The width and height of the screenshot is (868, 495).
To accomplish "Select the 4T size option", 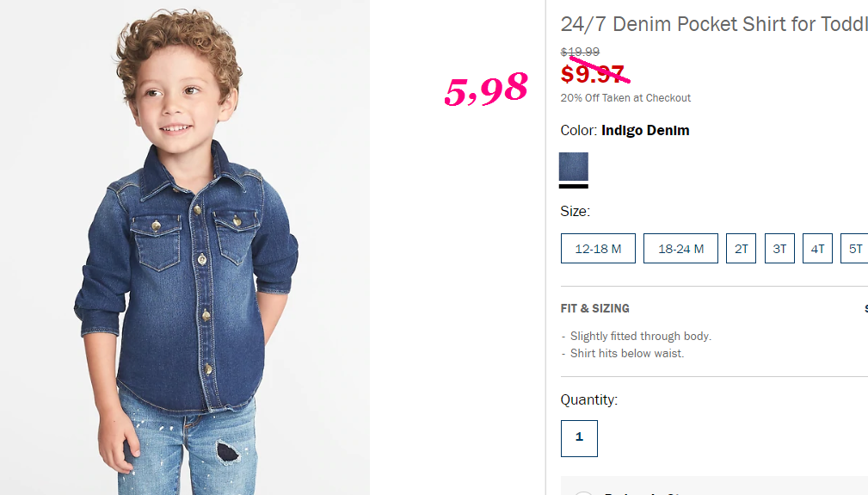I will pyautogui.click(x=817, y=249).
